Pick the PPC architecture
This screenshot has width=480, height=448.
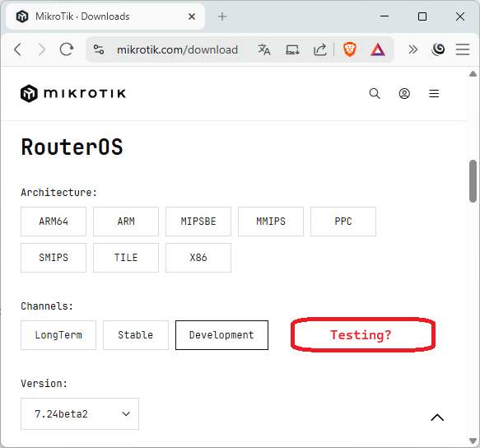click(343, 222)
